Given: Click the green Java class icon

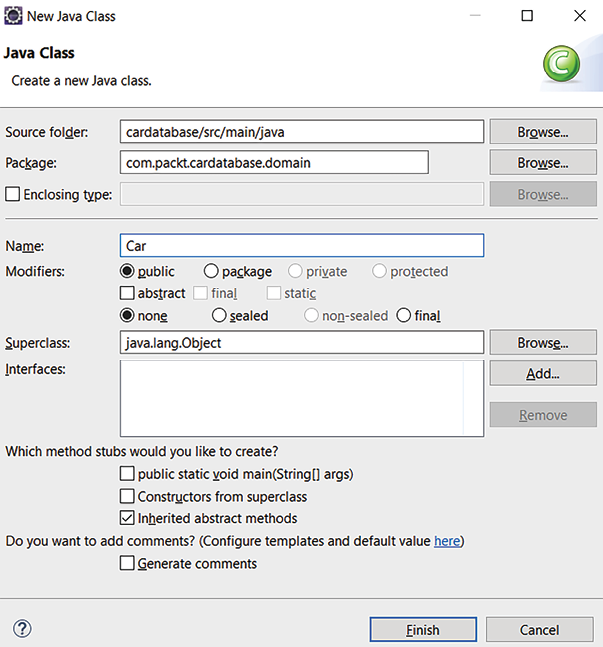Looking at the screenshot, I should 562,65.
